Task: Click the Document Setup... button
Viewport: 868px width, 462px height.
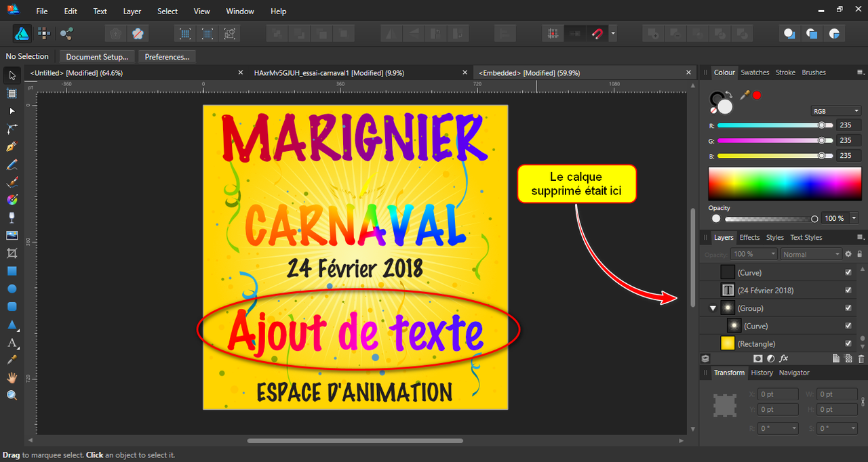Action: pos(97,57)
